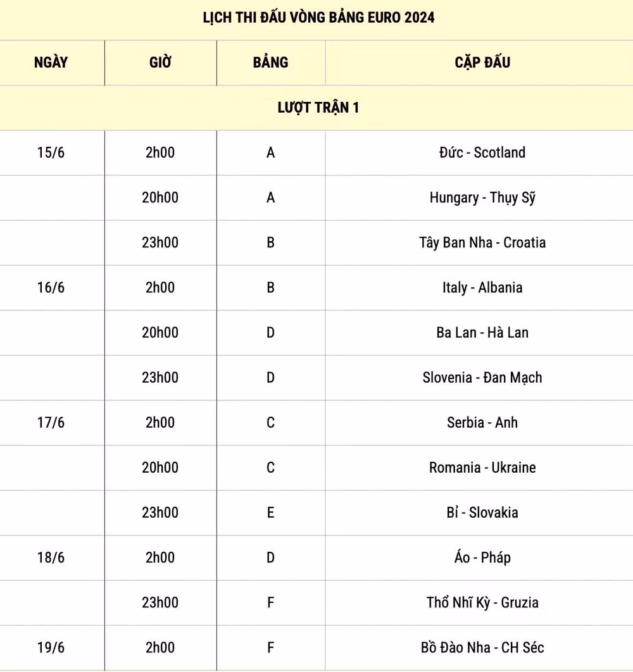Click the table title LỊCH THI ĐẤU VÒNG BẢNG EURO 2024
The height and width of the screenshot is (672, 633).
point(318,18)
